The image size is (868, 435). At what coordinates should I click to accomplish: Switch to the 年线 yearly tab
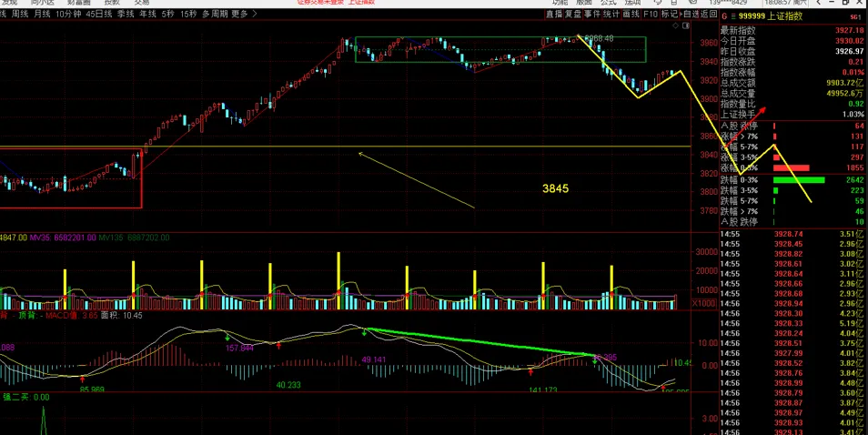click(147, 14)
